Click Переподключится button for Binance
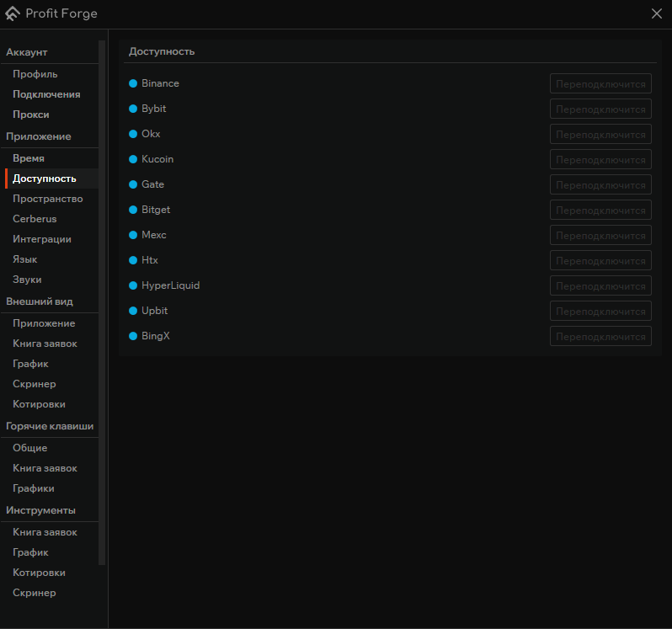 coord(600,83)
